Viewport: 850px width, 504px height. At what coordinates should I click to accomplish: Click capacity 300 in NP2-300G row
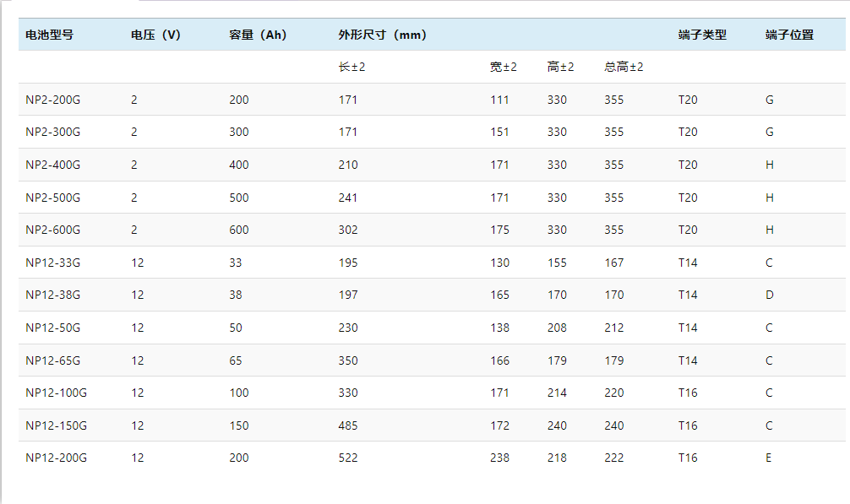tap(239, 132)
